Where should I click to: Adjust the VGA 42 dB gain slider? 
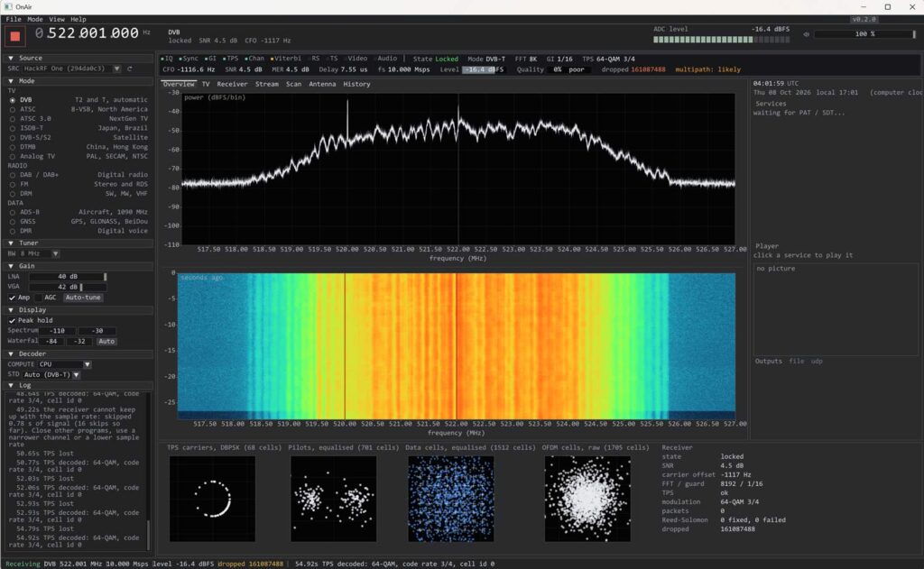(x=68, y=288)
